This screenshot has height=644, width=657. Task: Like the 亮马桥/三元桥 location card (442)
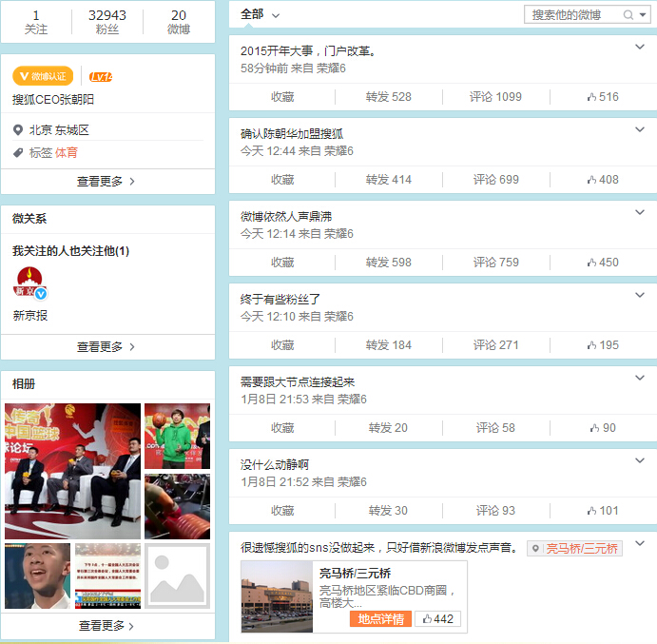click(x=438, y=619)
